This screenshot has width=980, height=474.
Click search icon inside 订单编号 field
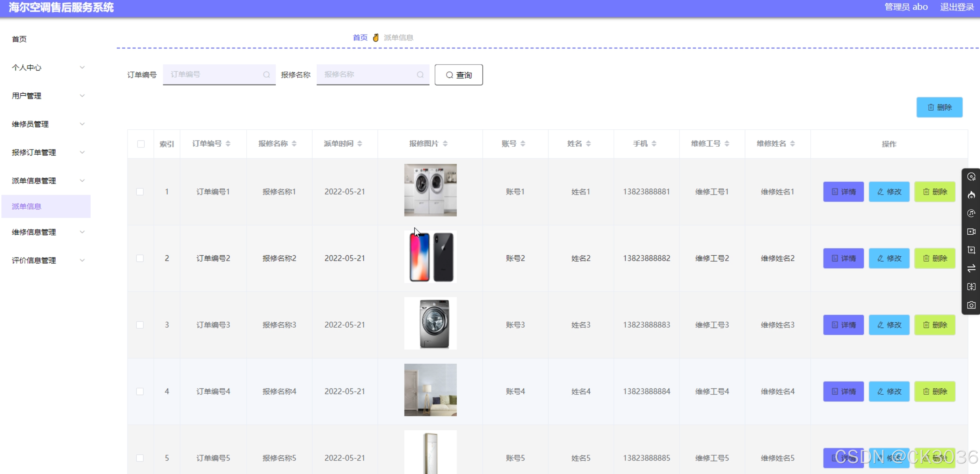pos(266,74)
